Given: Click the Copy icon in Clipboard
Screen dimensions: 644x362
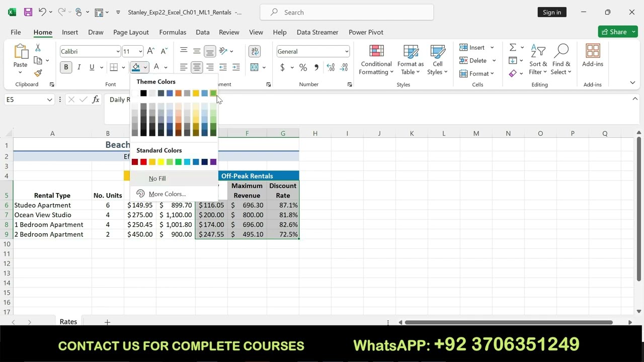Looking at the screenshot, I should point(38,60).
